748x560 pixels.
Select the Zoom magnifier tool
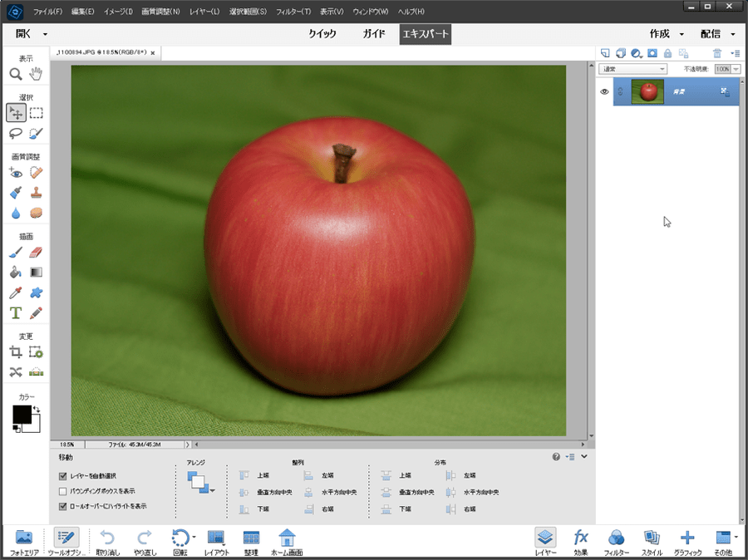[x=16, y=75]
